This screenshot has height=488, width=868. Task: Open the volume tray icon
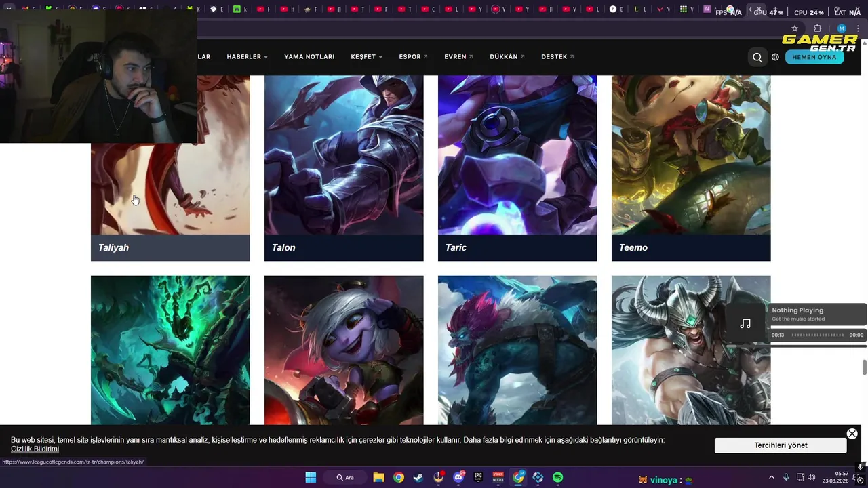pos(812,477)
